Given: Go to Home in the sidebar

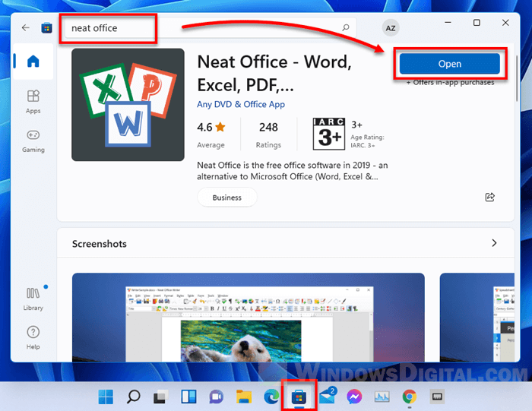Looking at the screenshot, I should coord(33,62).
